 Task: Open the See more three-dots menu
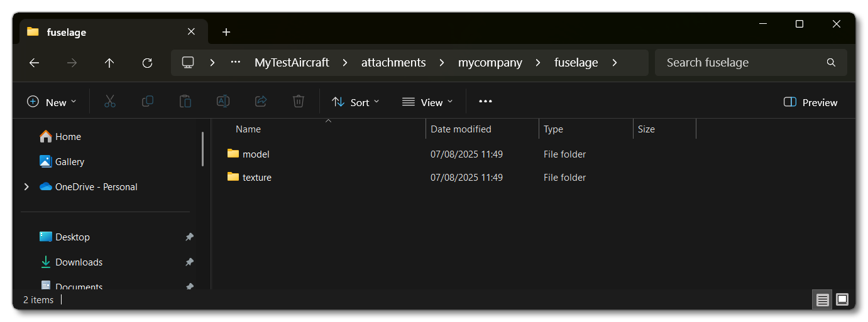[485, 102]
